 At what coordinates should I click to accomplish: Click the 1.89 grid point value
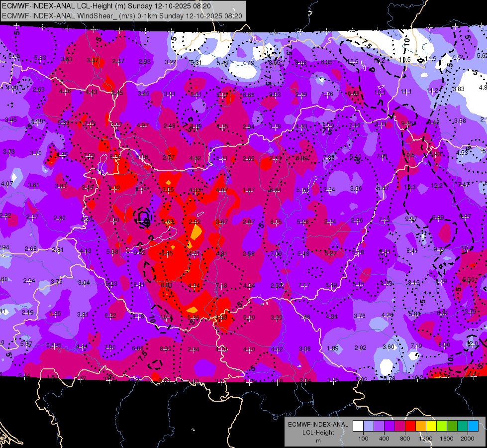[333, 348]
